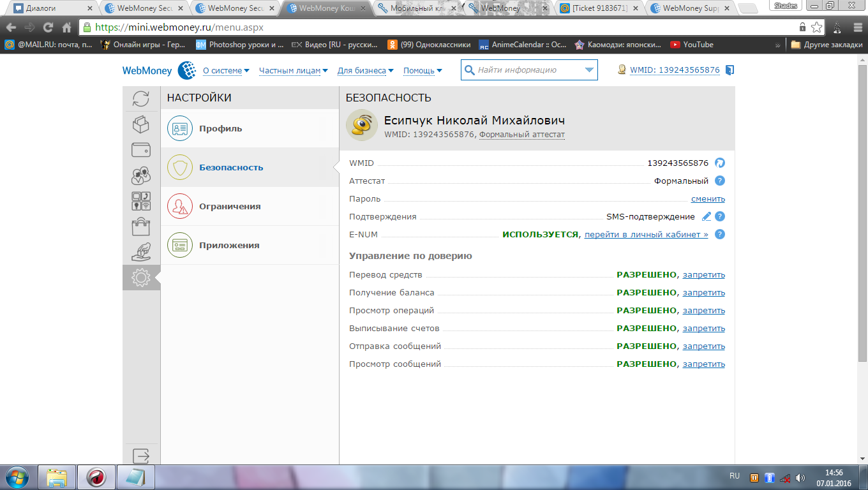
Task: Click запретить for Получение баланса
Action: 704,292
